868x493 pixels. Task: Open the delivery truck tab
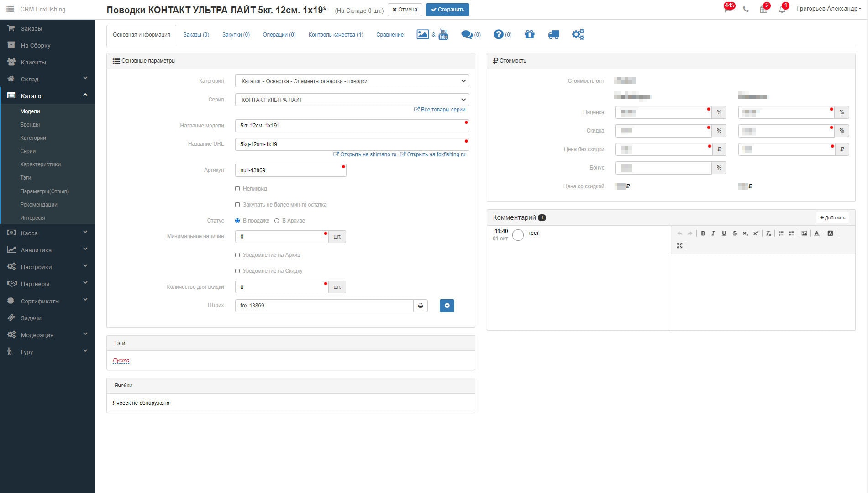click(x=553, y=35)
